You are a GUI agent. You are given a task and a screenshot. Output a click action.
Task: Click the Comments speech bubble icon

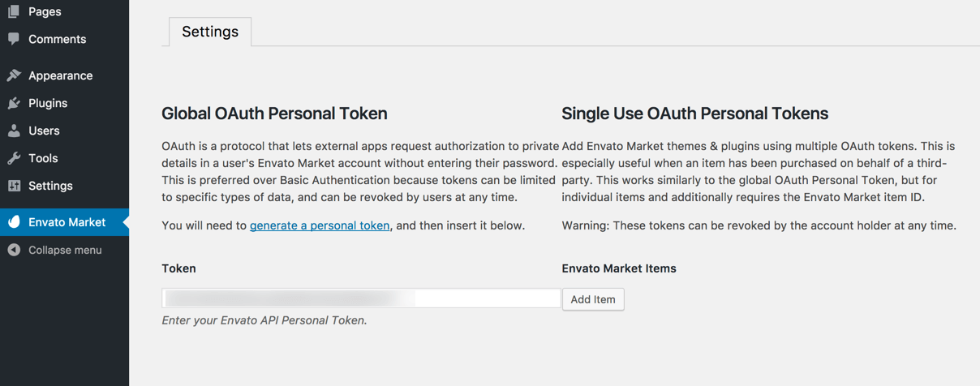point(14,39)
